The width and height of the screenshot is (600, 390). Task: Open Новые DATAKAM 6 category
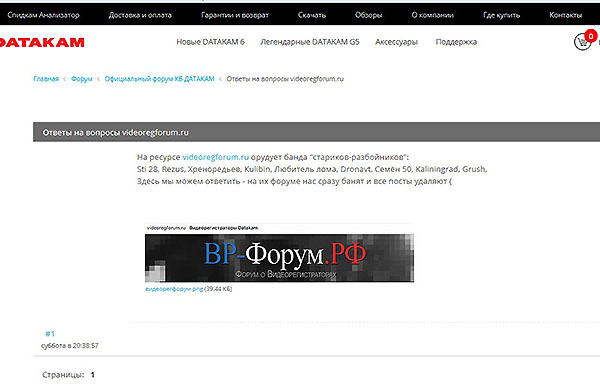(210, 42)
